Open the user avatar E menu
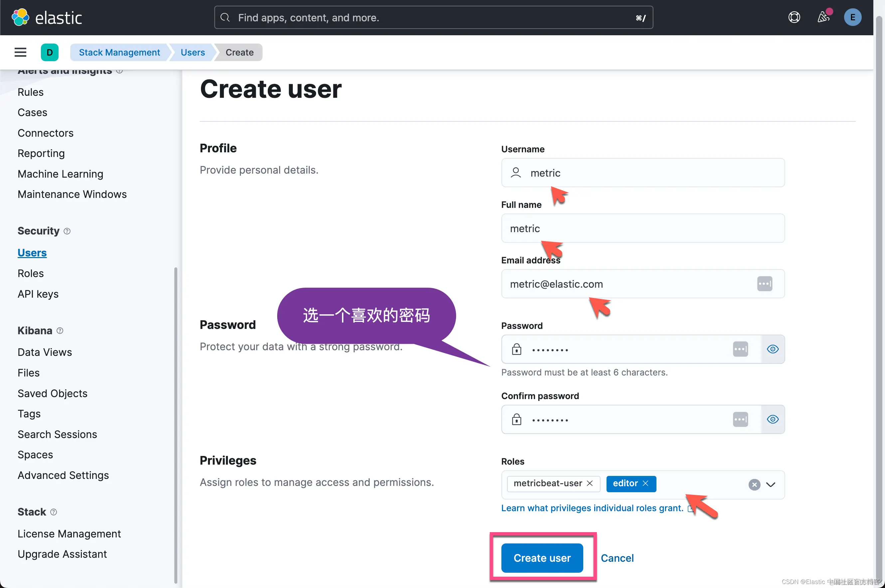This screenshot has width=885, height=588. (x=852, y=17)
